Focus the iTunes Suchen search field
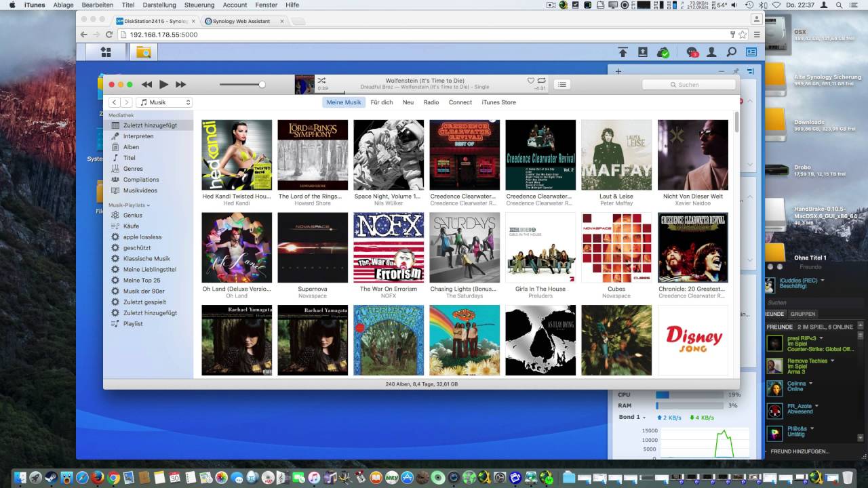 pos(688,85)
